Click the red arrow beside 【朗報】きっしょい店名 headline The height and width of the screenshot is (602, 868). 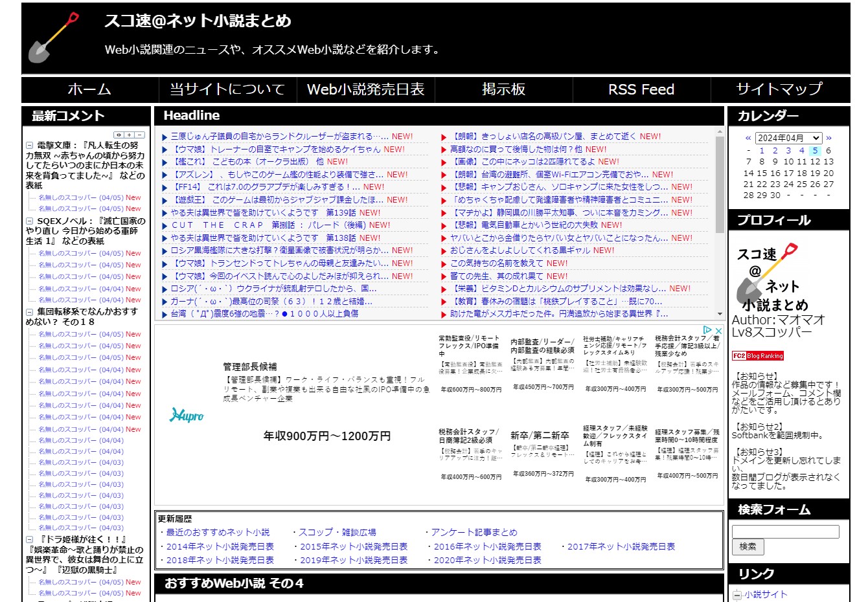click(x=444, y=137)
